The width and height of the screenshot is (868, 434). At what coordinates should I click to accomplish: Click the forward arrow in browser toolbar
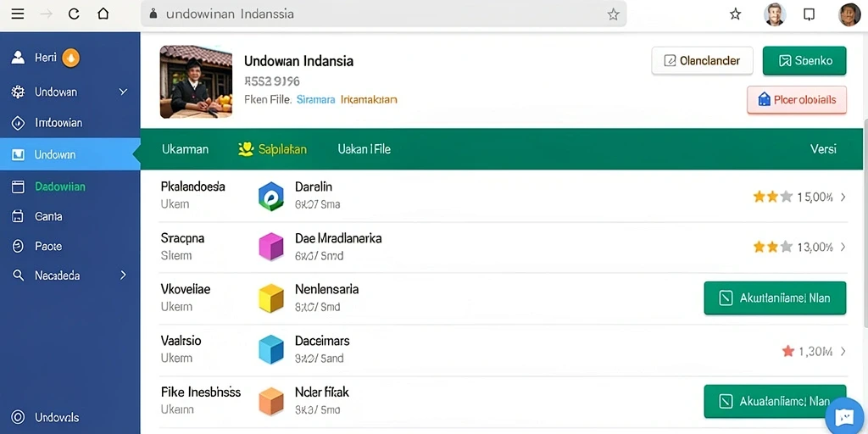click(x=47, y=14)
